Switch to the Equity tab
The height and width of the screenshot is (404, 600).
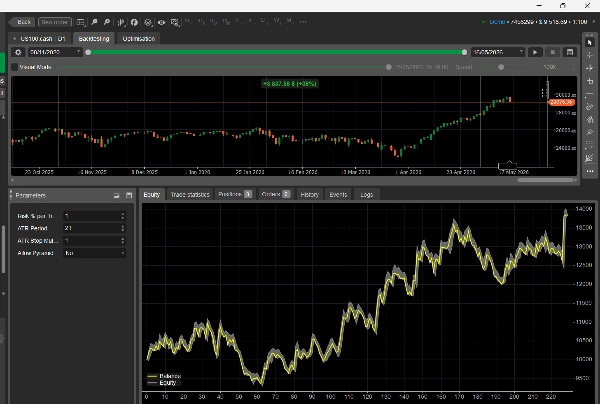click(x=152, y=194)
